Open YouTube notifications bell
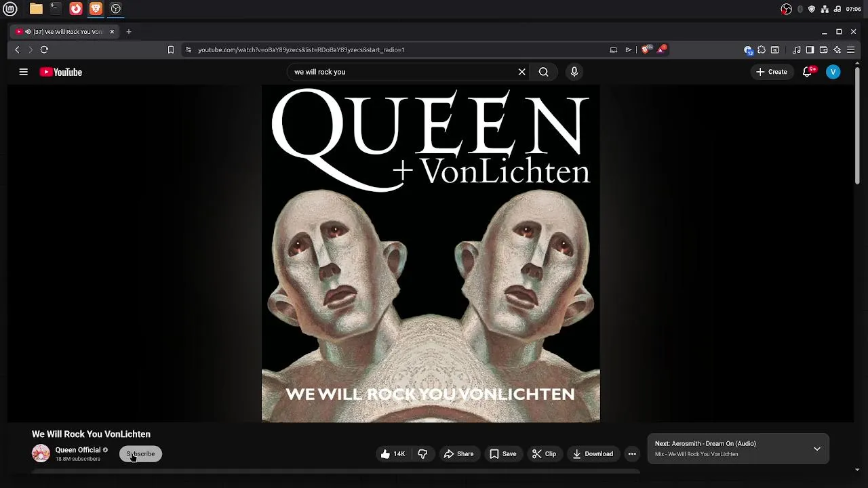Image resolution: width=868 pixels, height=488 pixels. 807,72
